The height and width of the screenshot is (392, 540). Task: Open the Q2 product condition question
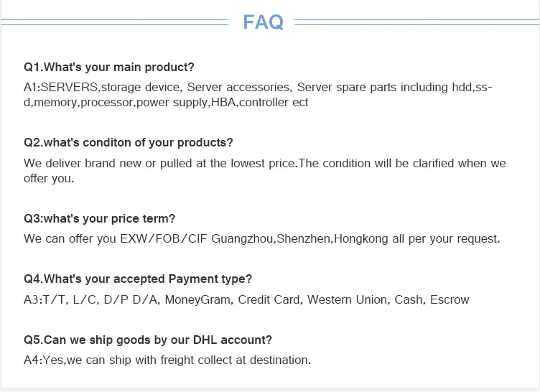129,143
